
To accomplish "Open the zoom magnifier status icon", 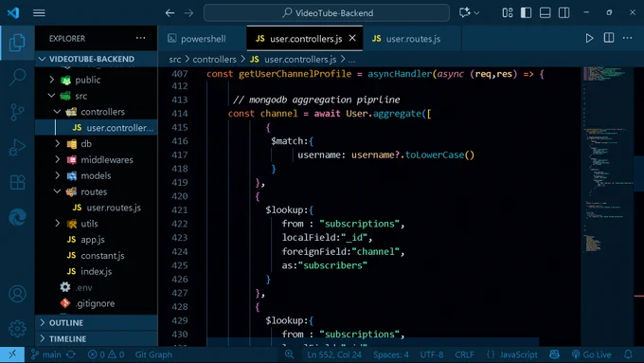I will [x=289, y=354].
